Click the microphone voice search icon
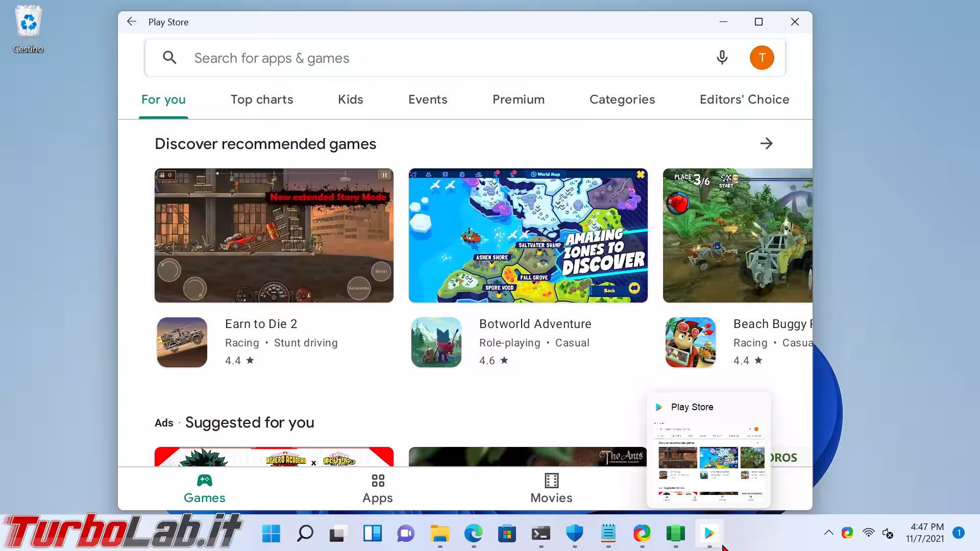The width and height of the screenshot is (980, 551). click(x=722, y=58)
